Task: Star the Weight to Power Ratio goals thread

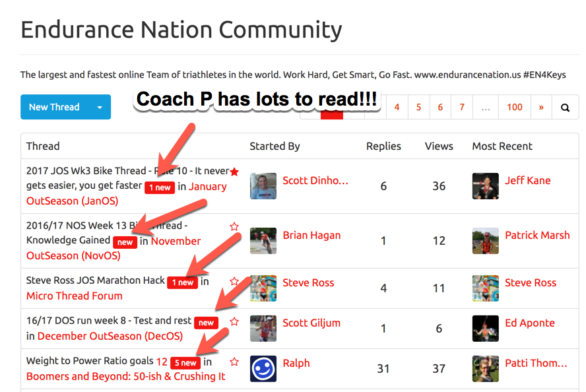Action: pos(234,362)
